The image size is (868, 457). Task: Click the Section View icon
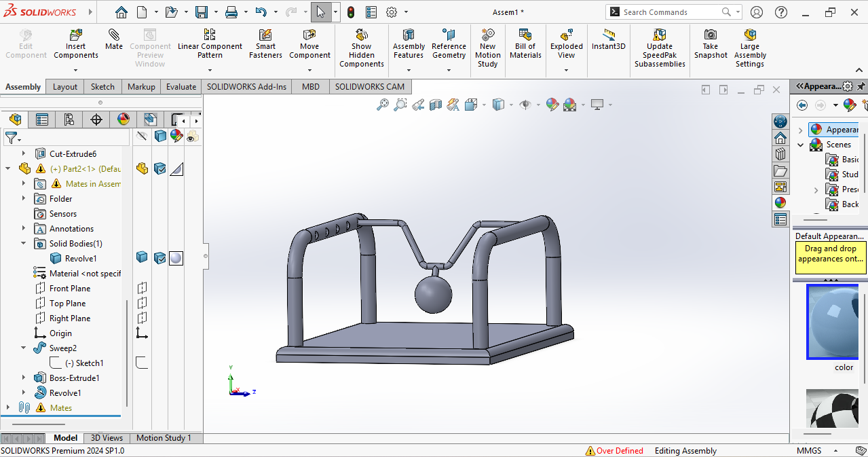[x=436, y=105]
